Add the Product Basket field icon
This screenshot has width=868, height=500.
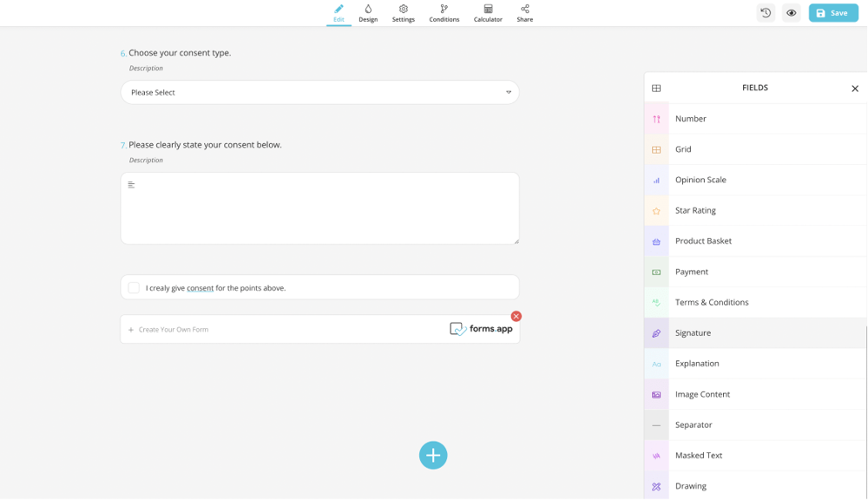point(656,241)
